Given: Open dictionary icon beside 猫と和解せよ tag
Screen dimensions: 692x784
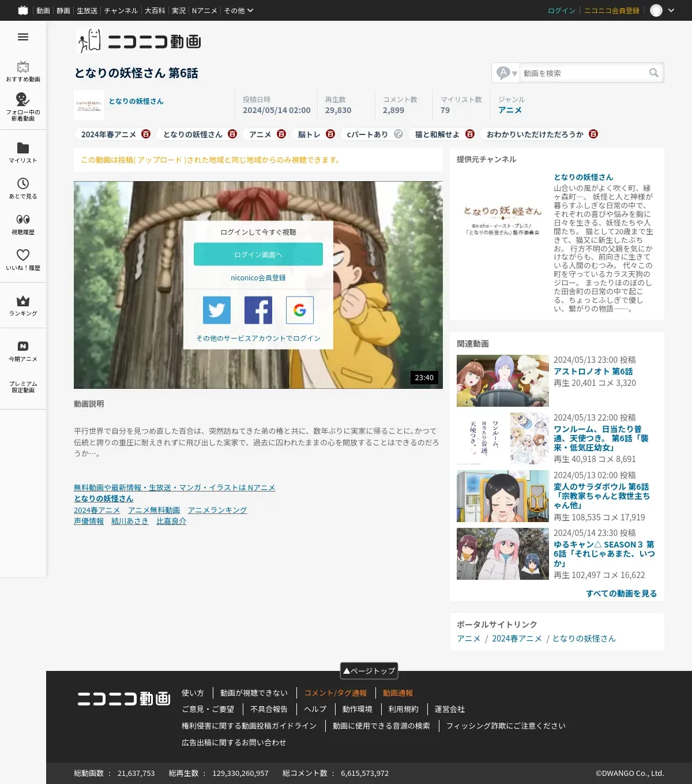Looking at the screenshot, I should coord(470,134).
